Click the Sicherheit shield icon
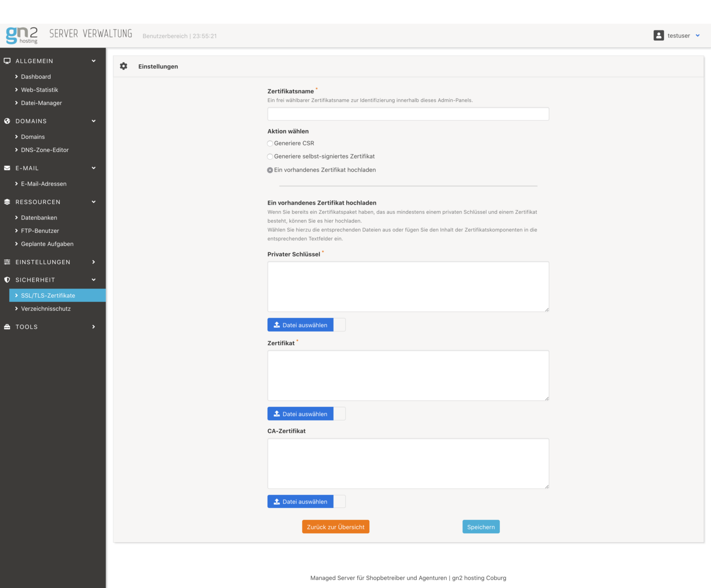This screenshot has height=588, width=711. (7, 280)
